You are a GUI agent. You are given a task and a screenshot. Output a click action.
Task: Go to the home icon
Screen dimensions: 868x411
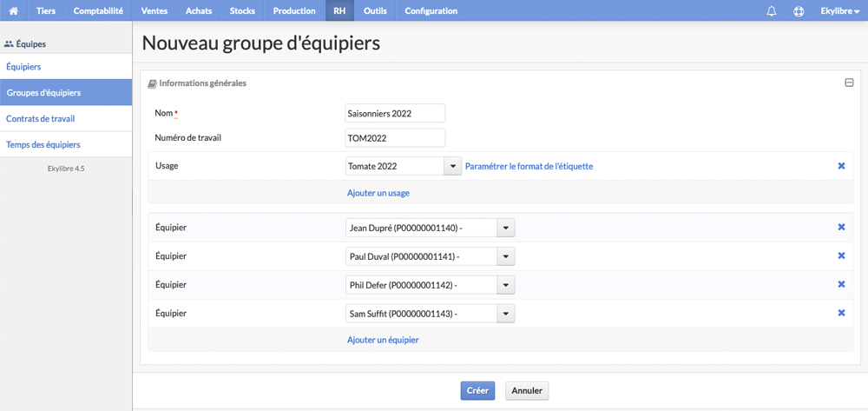point(14,11)
